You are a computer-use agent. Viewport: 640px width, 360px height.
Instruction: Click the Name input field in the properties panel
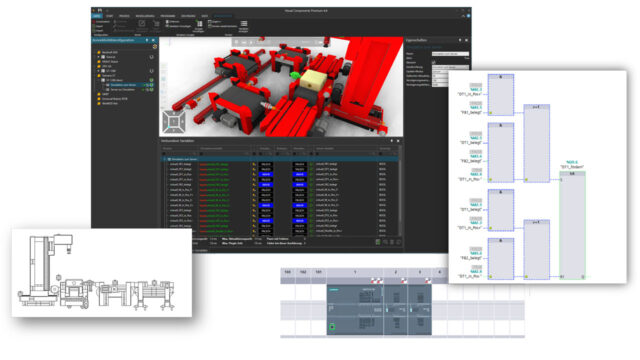pyautogui.click(x=450, y=53)
